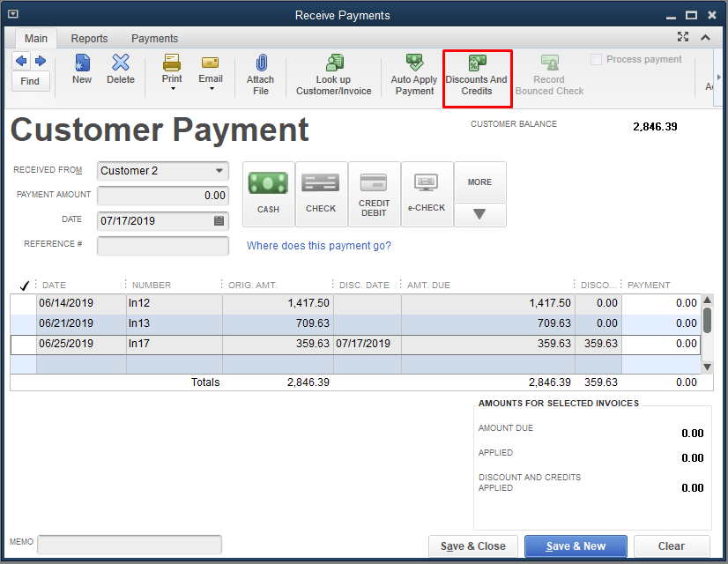Expand payment methods with down triangle
The width and height of the screenshot is (728, 564).
coord(479,214)
